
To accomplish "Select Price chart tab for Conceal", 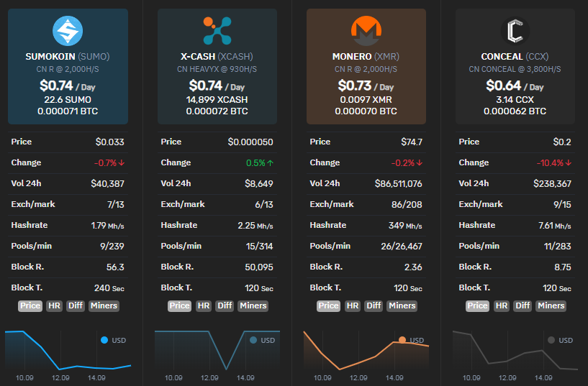I will click(477, 306).
